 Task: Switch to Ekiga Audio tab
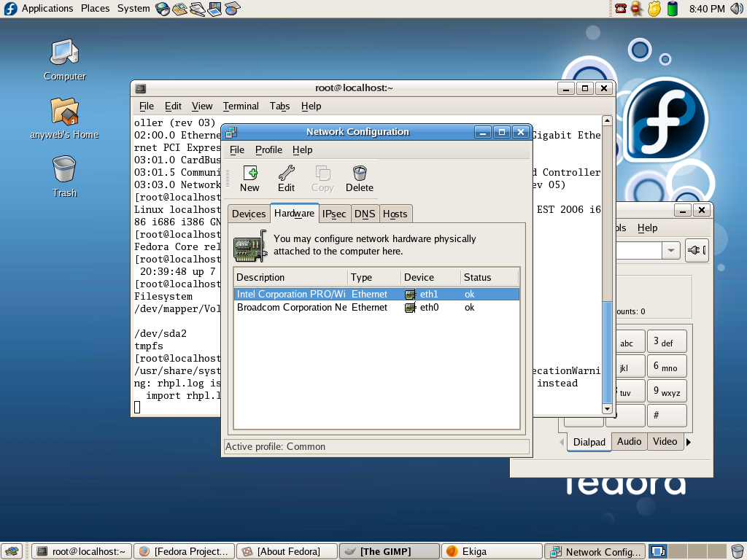[629, 442]
